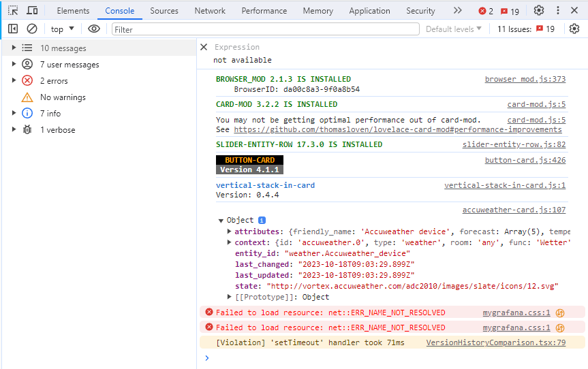Open the Default levels dropdown
Image resolution: width=588 pixels, height=369 pixels.
pos(453,29)
